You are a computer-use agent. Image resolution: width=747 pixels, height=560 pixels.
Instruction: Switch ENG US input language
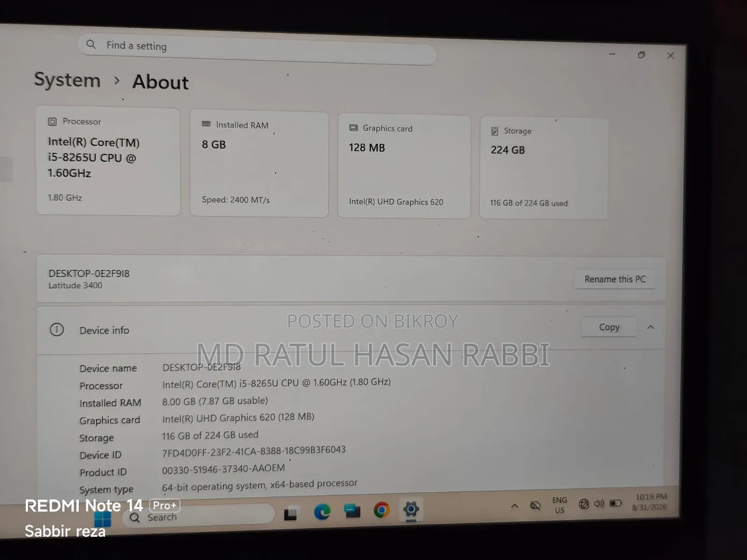[559, 505]
